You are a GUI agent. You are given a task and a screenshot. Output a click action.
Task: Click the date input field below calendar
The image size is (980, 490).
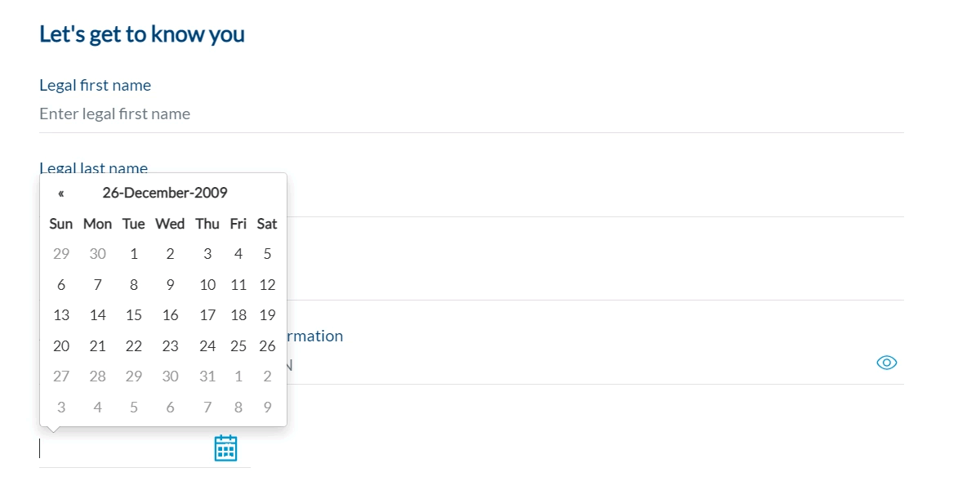pyautogui.click(x=122, y=448)
